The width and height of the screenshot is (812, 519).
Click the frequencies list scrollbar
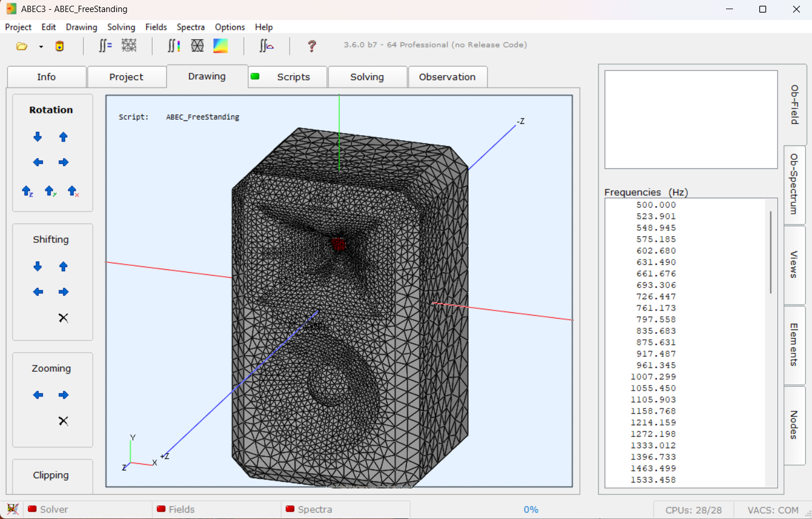[771, 252]
